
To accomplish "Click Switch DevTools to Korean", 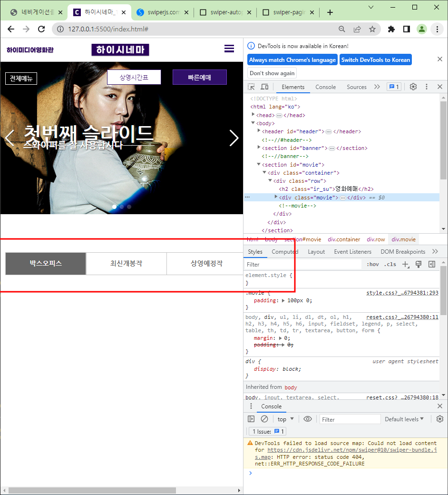I will pos(376,59).
